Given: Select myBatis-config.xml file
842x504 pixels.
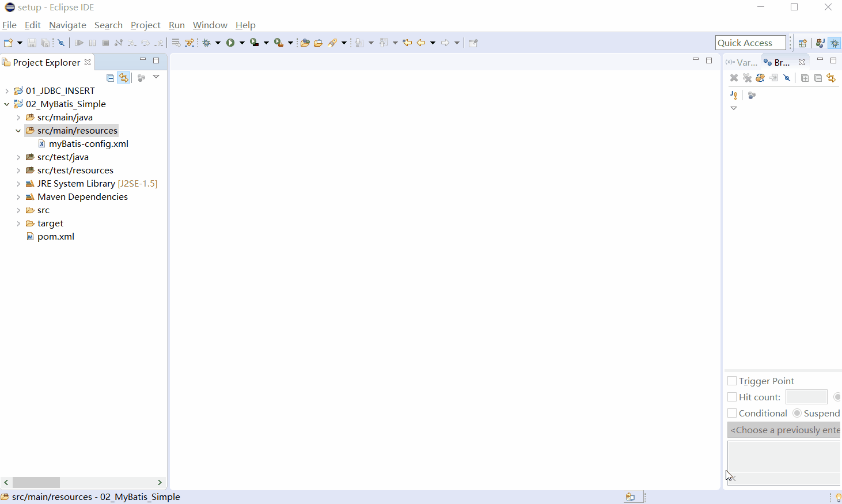Looking at the screenshot, I should point(88,144).
